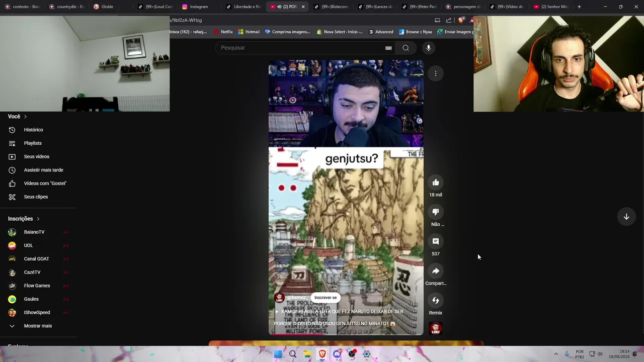
Task: Open the comments showing 537
Action: click(x=436, y=241)
